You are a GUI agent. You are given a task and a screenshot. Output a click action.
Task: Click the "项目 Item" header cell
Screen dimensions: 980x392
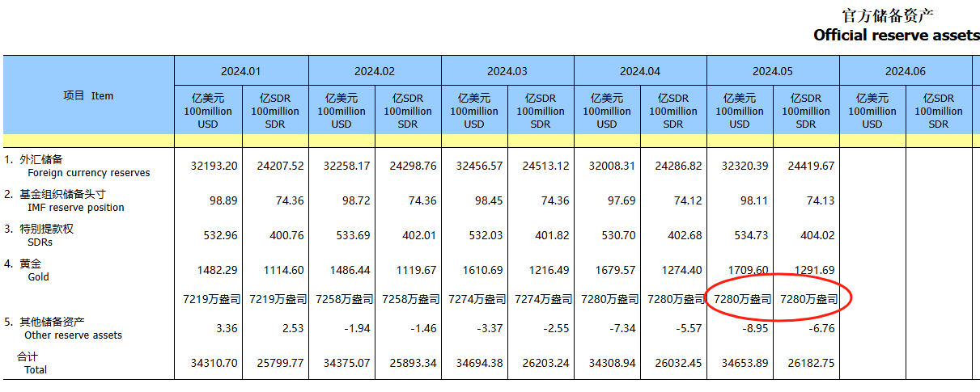pyautogui.click(x=88, y=95)
